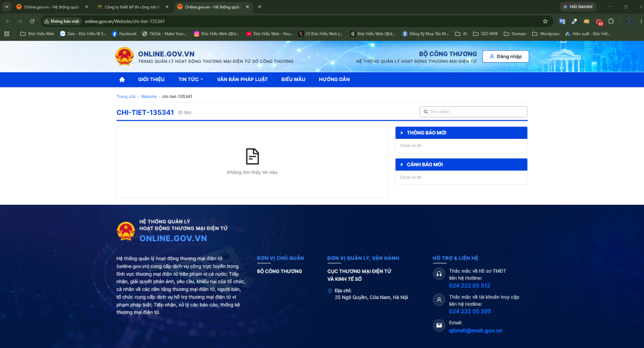Reload the current page

(x=32, y=21)
